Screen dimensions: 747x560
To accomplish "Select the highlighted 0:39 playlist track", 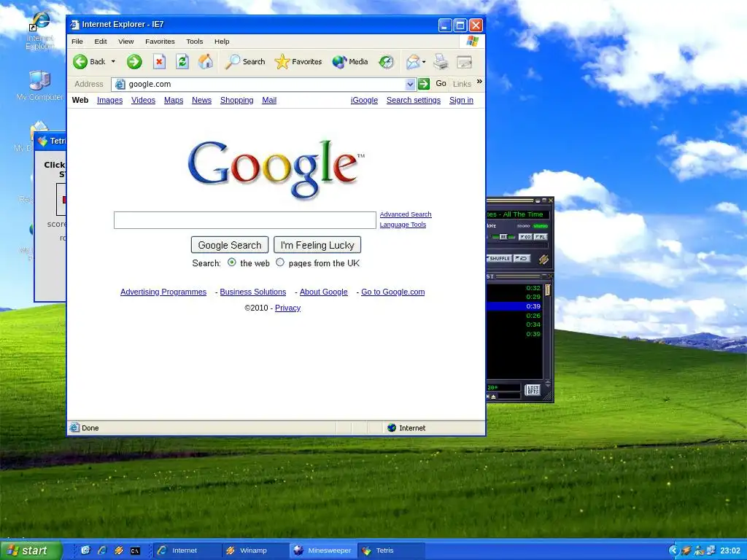I will 514,306.
